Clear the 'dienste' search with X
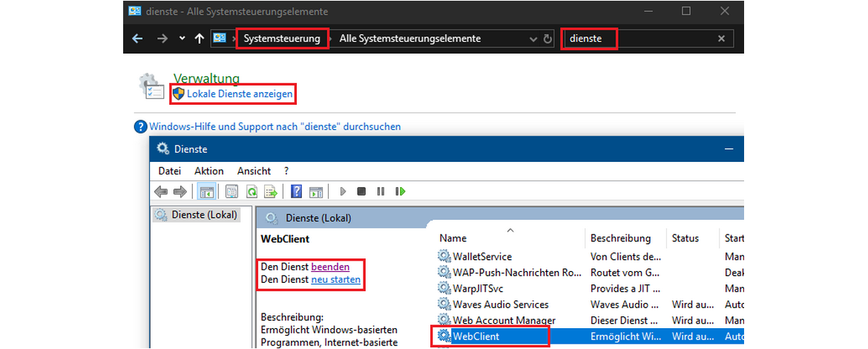Viewport: 868px width, 349px height. tap(721, 39)
